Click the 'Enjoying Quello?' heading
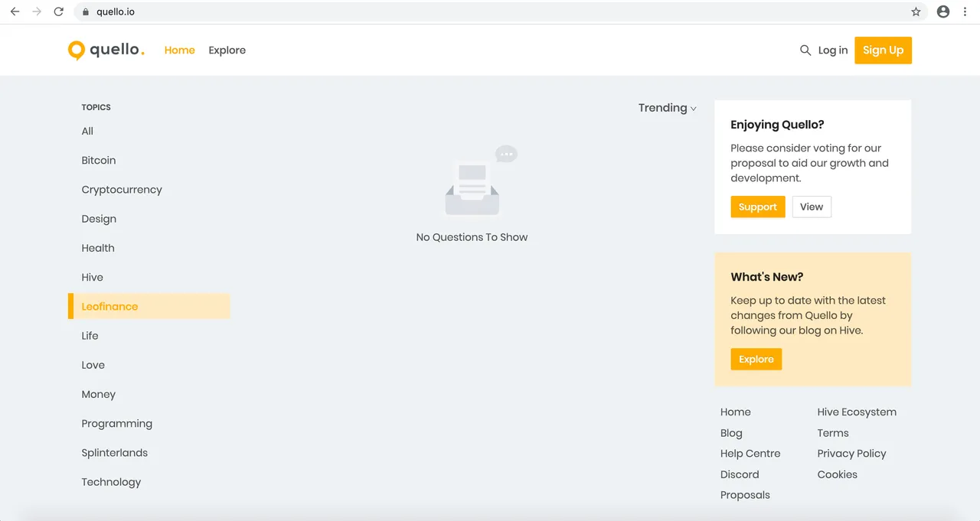This screenshot has width=980, height=521. (777, 125)
